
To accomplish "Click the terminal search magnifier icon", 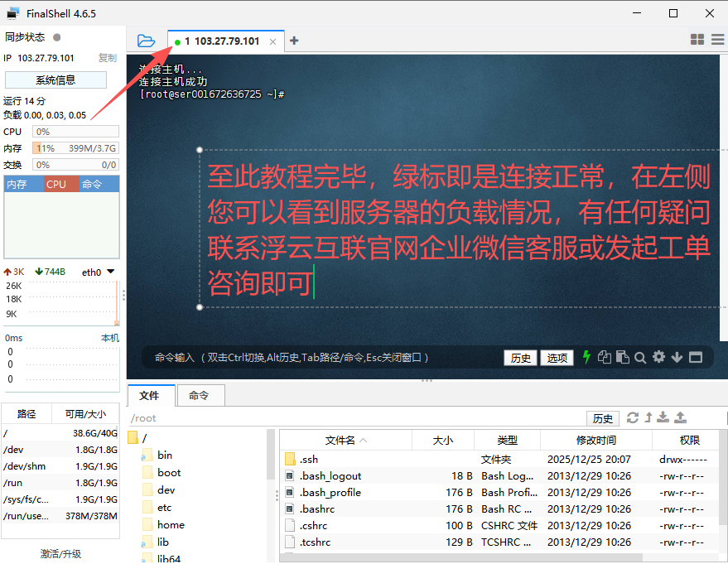I will pyautogui.click(x=640, y=358).
